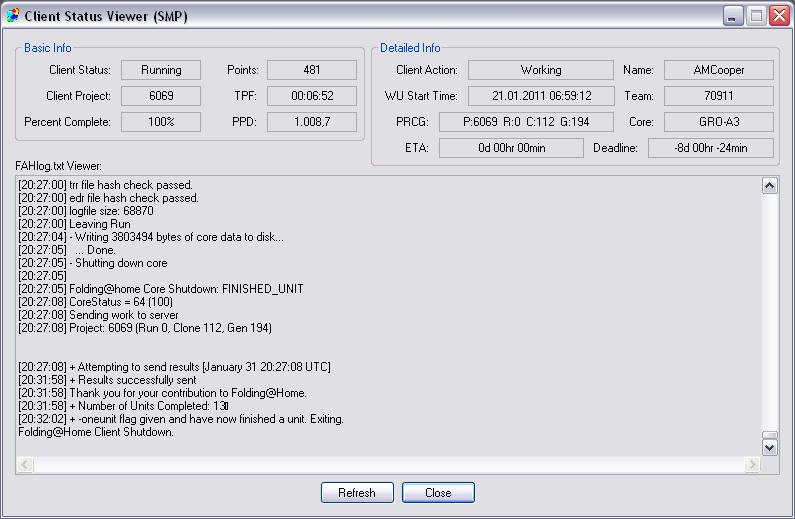Viewport: 795px width, 519px height.
Task: Click the log scrollbar down arrow
Action: click(769, 448)
